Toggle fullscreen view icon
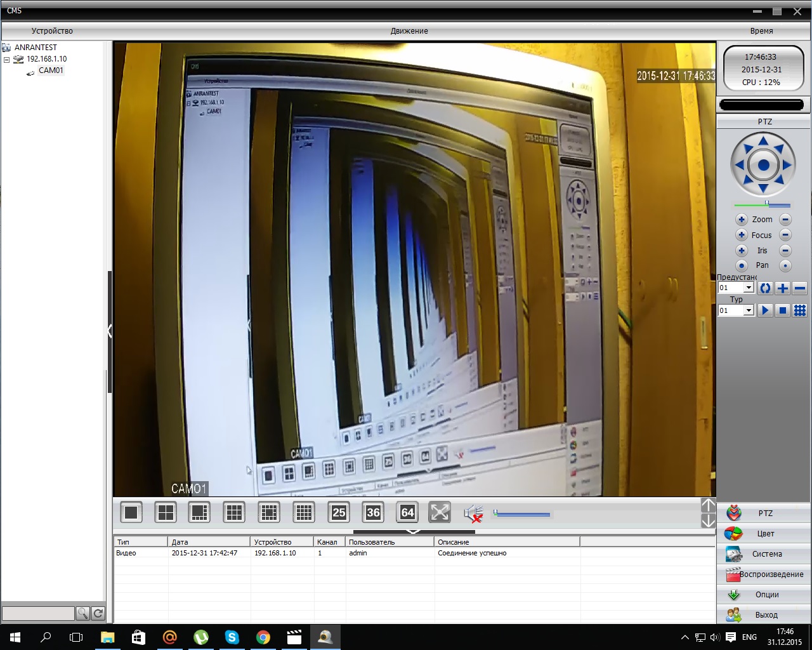Image resolution: width=812 pixels, height=650 pixels. tap(440, 512)
